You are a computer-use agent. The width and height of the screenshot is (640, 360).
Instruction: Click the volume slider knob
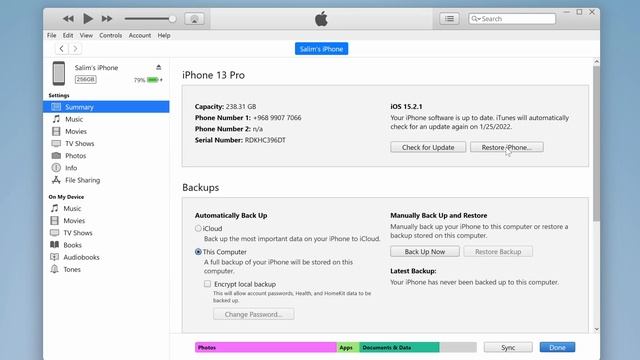[x=173, y=19]
